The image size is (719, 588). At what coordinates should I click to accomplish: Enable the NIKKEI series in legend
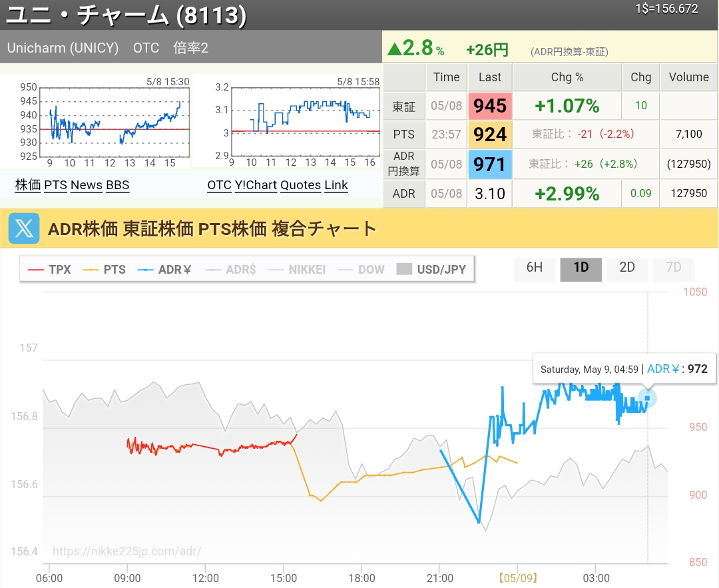click(297, 269)
